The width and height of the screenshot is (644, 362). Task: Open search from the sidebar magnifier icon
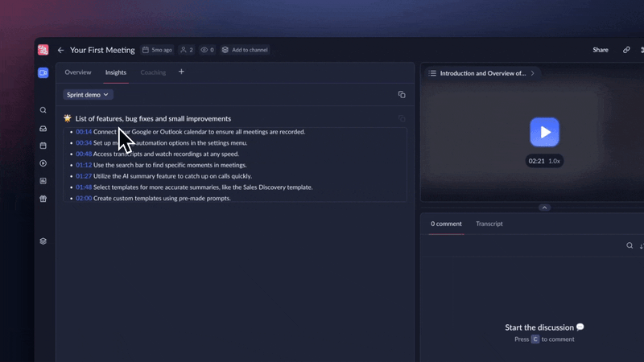43,110
